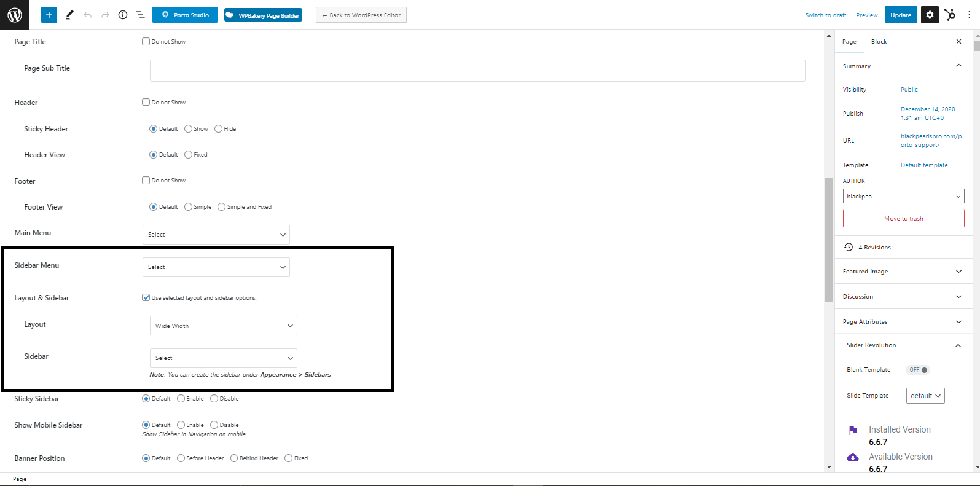Set Show Mobile Sidebar to Enable
Image resolution: width=980 pixels, height=486 pixels.
click(x=181, y=425)
